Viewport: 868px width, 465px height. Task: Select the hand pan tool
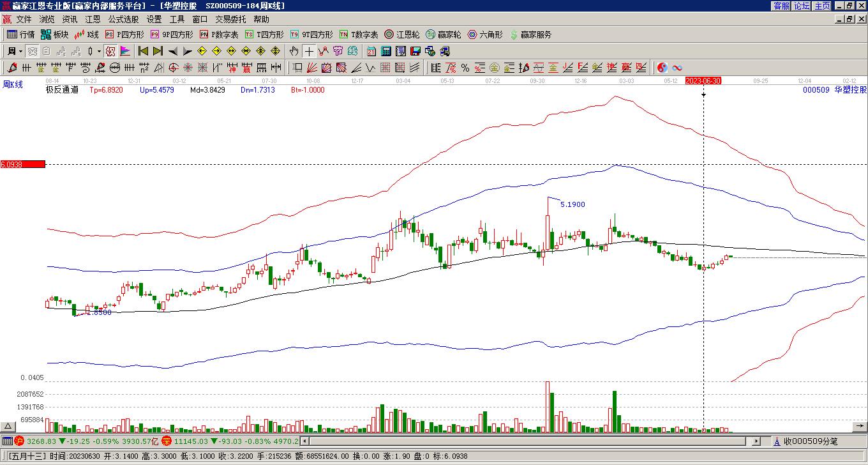(x=294, y=51)
